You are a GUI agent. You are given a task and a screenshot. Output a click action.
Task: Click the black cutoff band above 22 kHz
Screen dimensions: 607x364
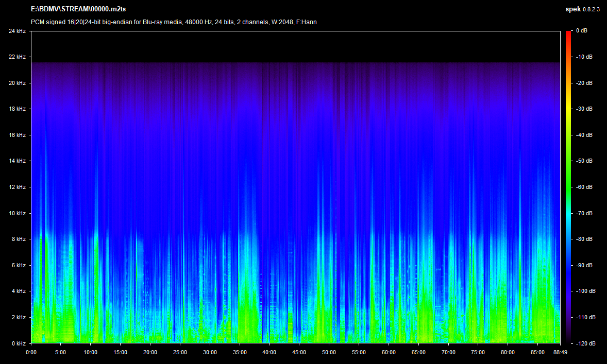pyautogui.click(x=295, y=46)
